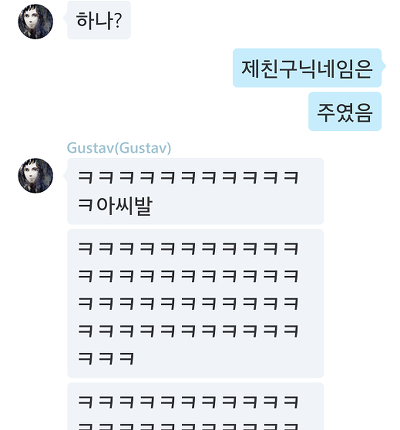Image resolution: width=400 pixels, height=430 pixels.
Task: Click the "아씨발" text in Gustav's message
Action: point(125,205)
